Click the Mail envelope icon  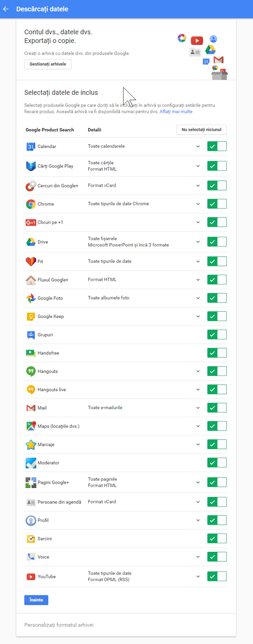[30, 408]
